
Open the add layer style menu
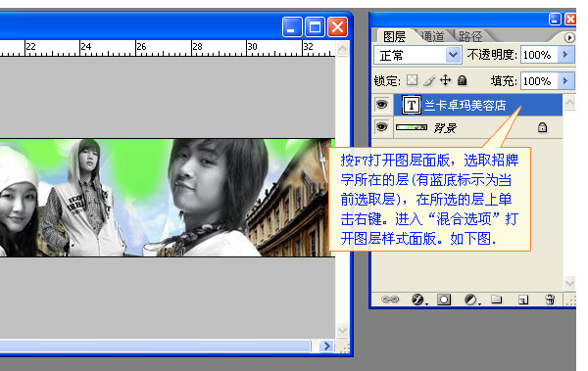[x=418, y=300]
